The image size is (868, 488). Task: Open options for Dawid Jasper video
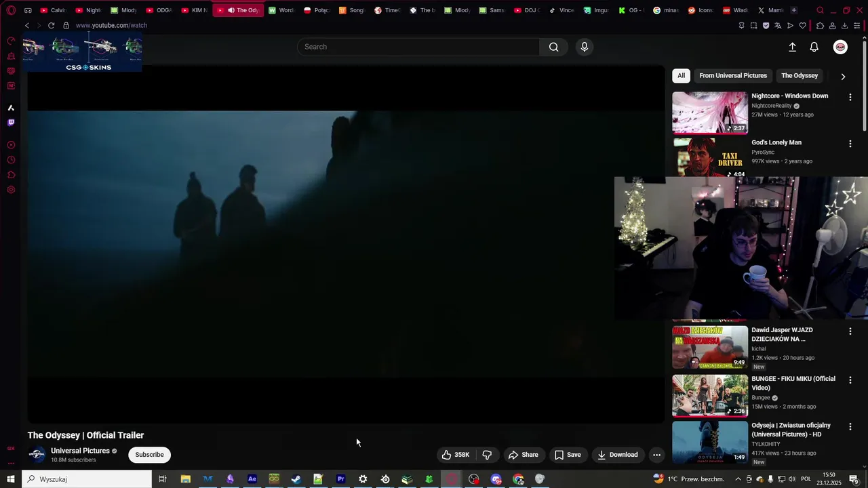click(850, 331)
